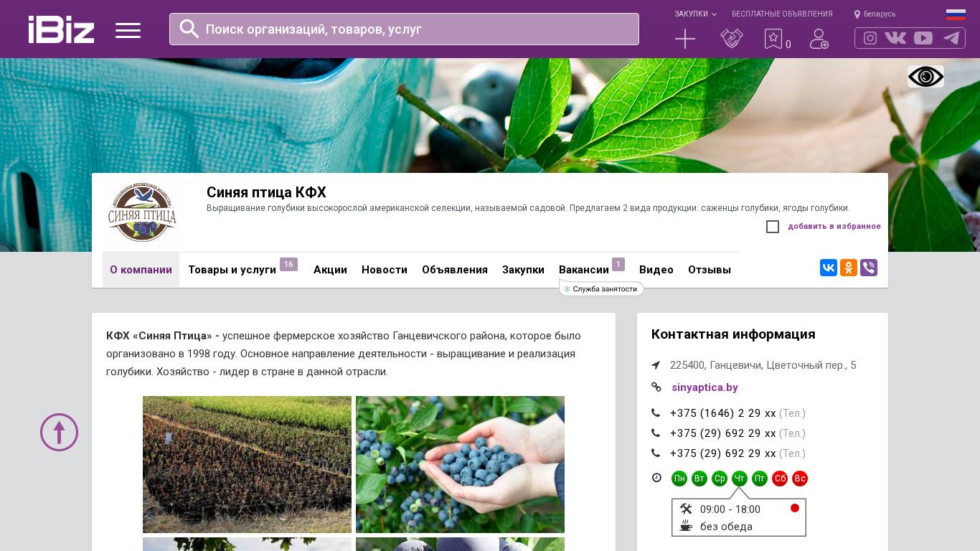The width and height of the screenshot is (980, 551).
Task: Click the website link chain icon
Action: (656, 387)
